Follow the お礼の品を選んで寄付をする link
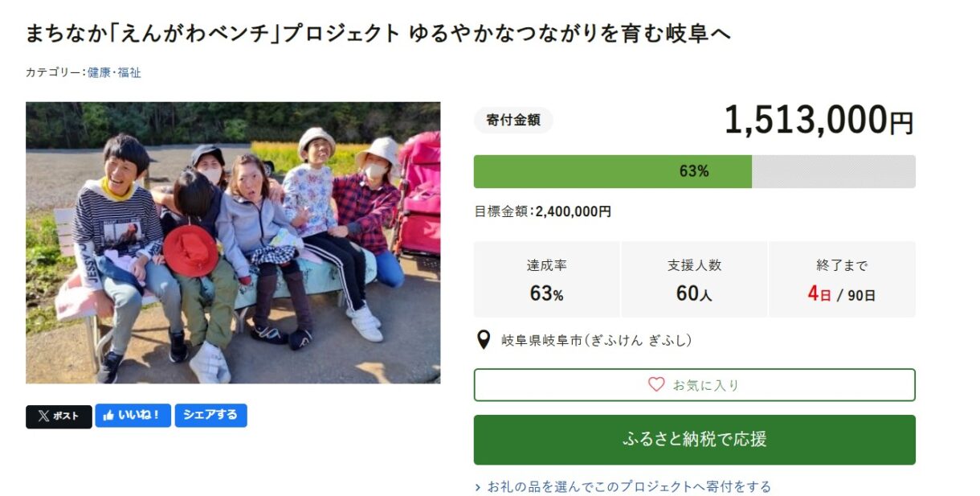 (x=629, y=486)
